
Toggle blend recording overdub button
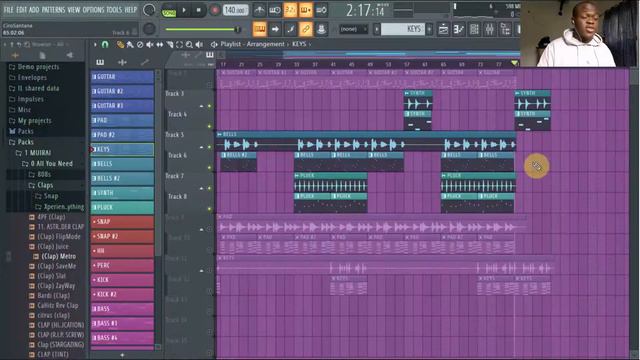[306, 10]
